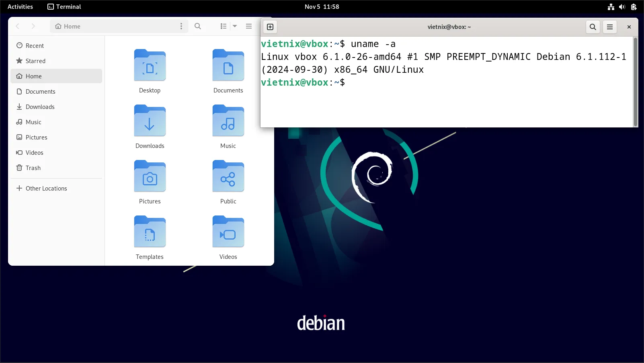Open the clock and calendar panel
644x363 pixels.
click(x=322, y=6)
